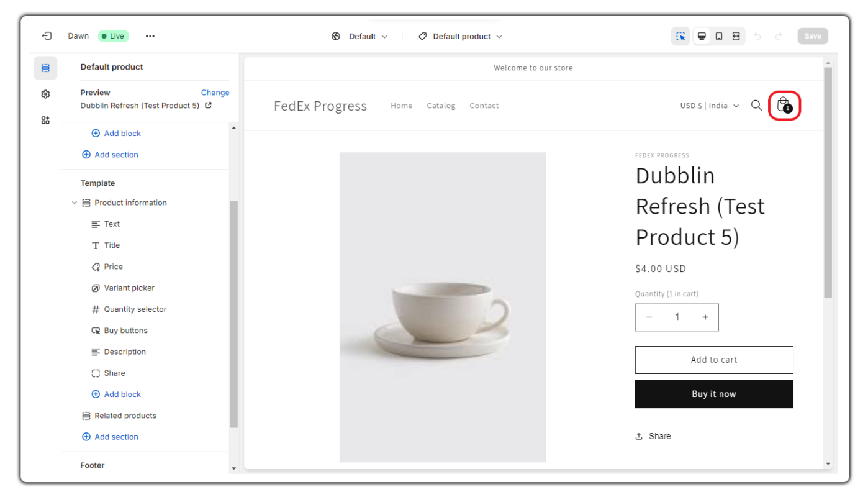The image size is (868, 497).
Task: Click the coffee cup product image
Action: 443,307
